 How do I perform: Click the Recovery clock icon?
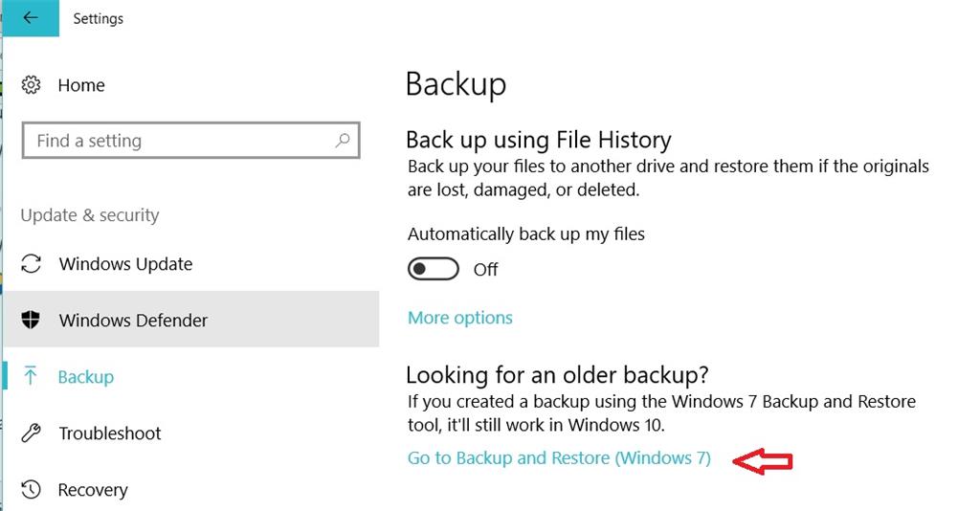(x=31, y=489)
